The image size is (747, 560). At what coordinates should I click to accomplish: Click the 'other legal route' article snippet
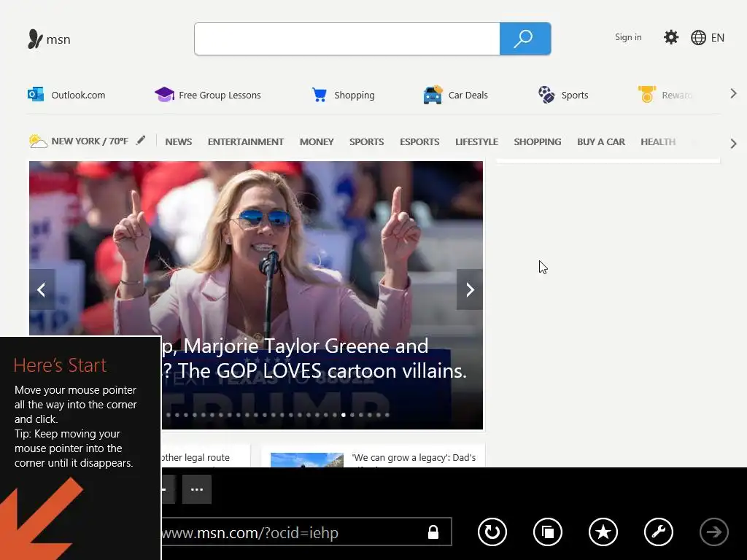point(196,458)
